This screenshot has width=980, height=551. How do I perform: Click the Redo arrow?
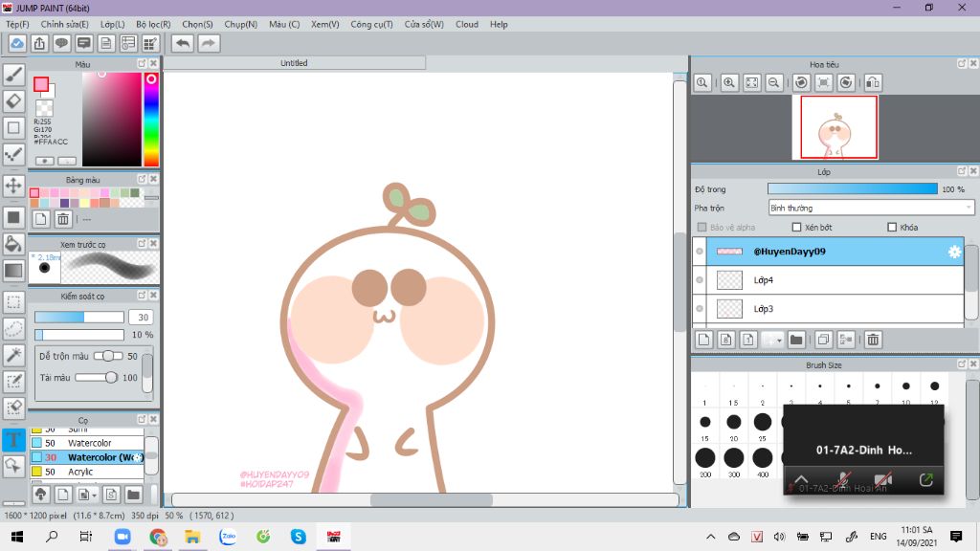point(209,43)
